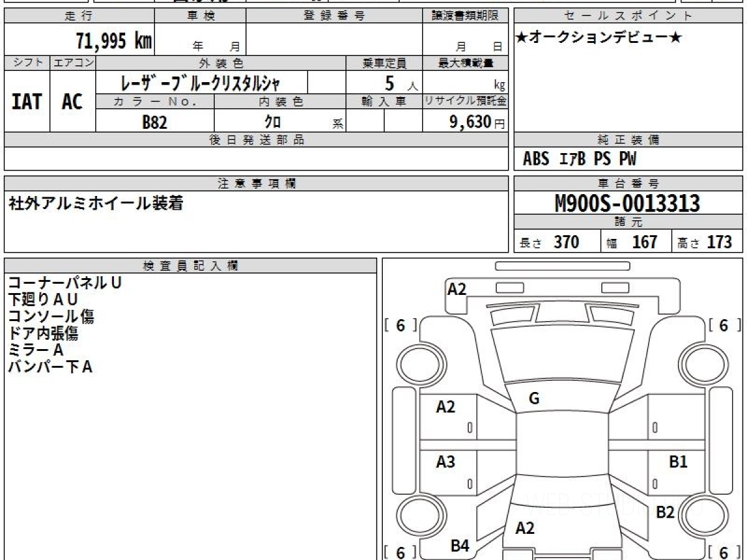Image resolution: width=747 pixels, height=560 pixels.
Task: Select the 最大積載量 header
Action: (x=465, y=63)
